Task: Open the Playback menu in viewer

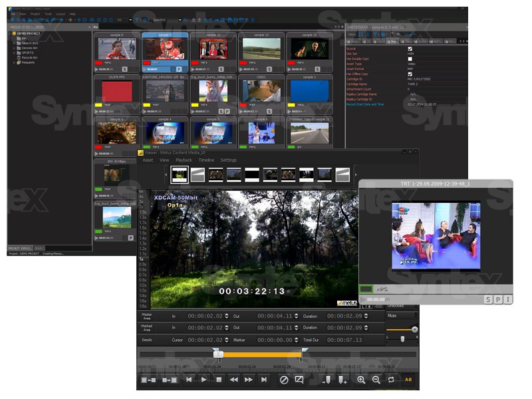Action: (x=184, y=160)
